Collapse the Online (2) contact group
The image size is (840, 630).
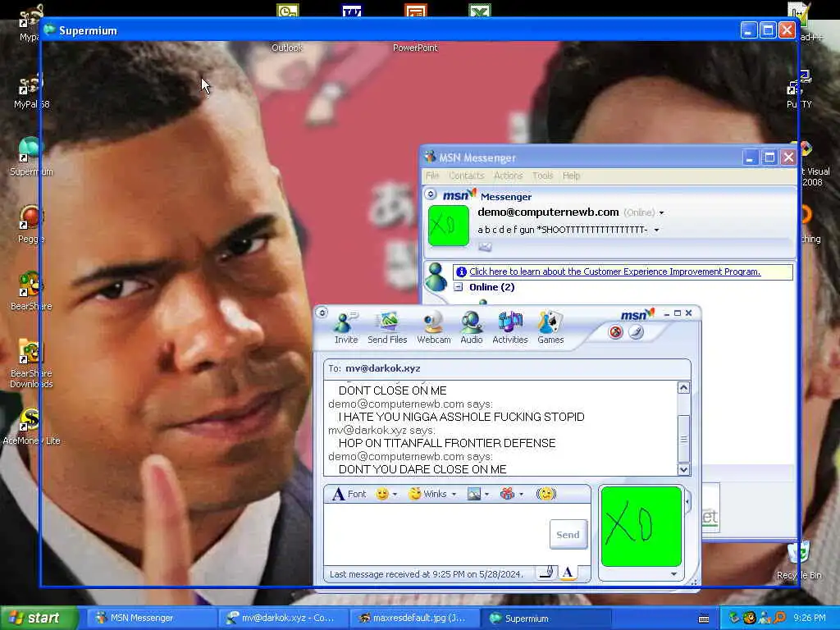[459, 287]
